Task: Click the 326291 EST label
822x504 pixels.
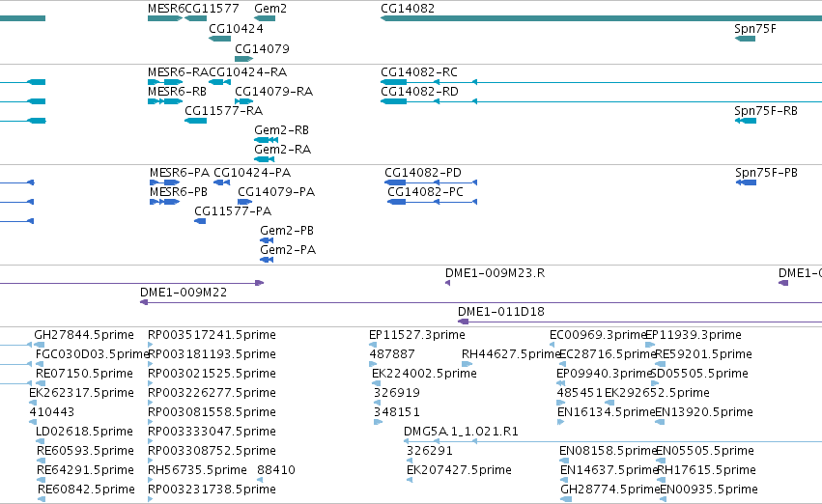Action: (429, 451)
